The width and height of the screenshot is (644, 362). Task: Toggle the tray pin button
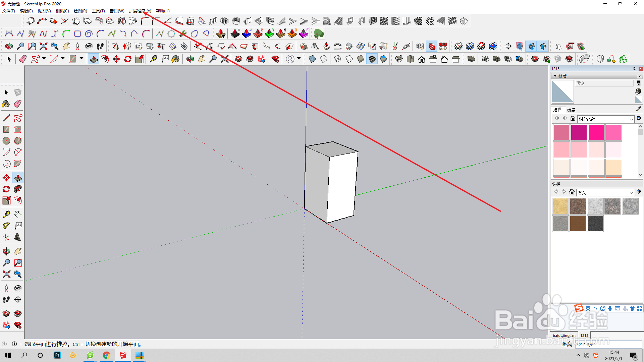click(x=634, y=69)
